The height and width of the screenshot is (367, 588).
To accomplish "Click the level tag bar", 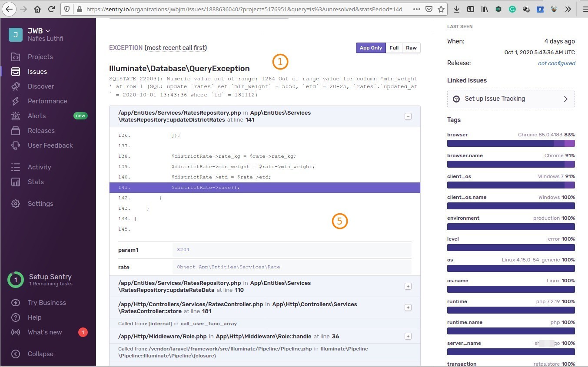I will [511, 248].
